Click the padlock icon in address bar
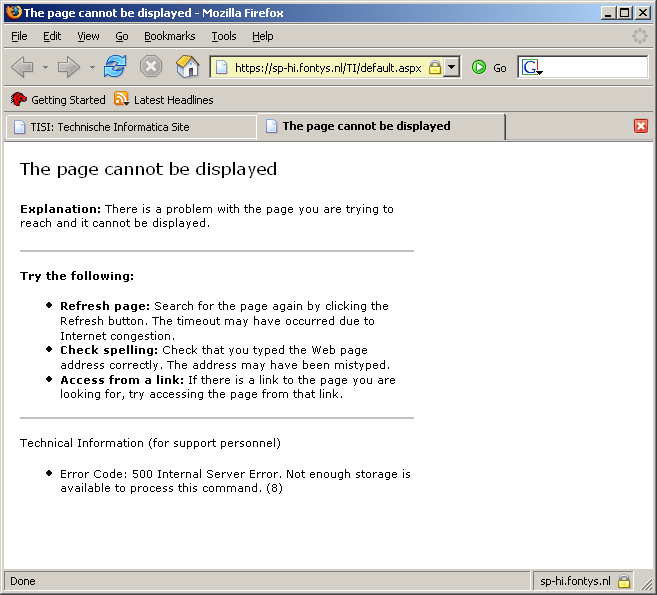This screenshot has width=657, height=595. pyautogui.click(x=435, y=67)
